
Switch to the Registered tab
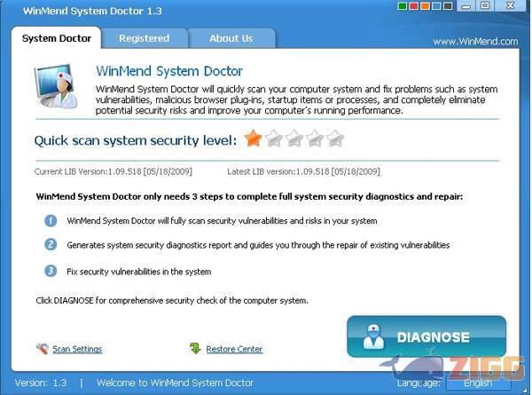point(145,38)
